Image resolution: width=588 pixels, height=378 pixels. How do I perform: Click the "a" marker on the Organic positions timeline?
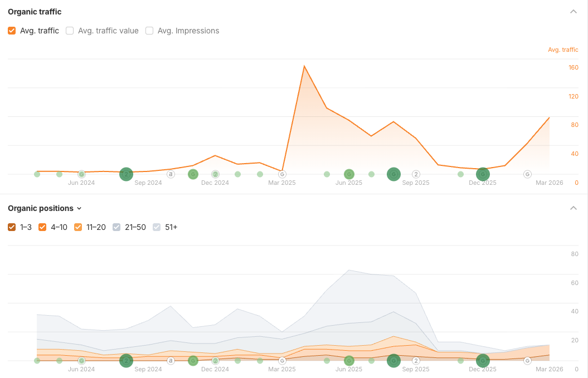coord(171,361)
